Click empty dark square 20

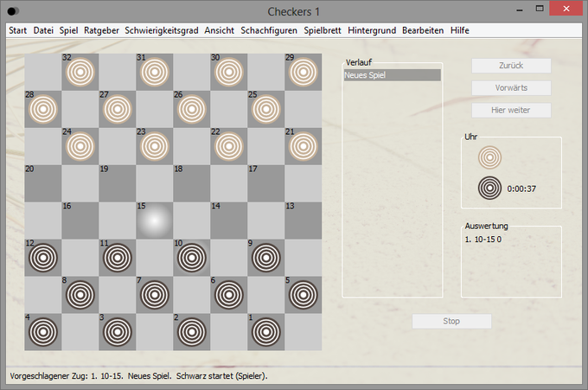click(43, 183)
